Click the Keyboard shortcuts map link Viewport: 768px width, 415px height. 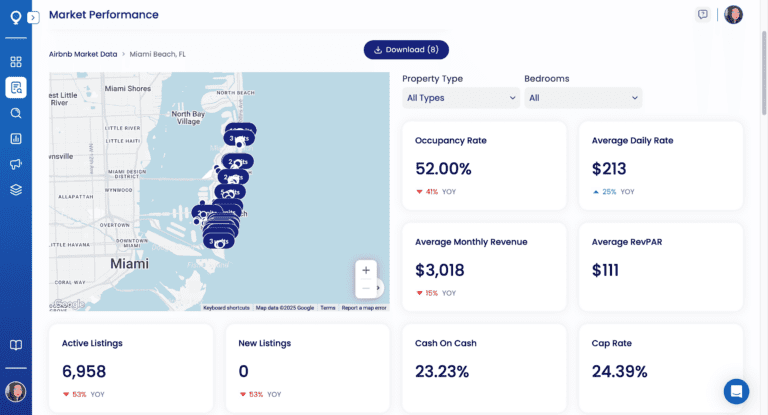(x=226, y=308)
